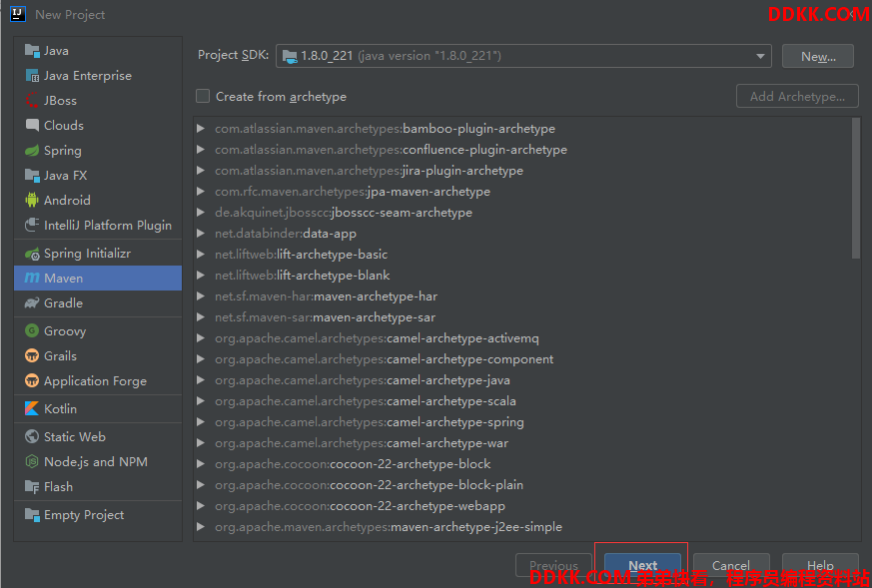Image resolution: width=872 pixels, height=588 pixels.
Task: Click the Maven 'm' icon
Action: point(32,278)
